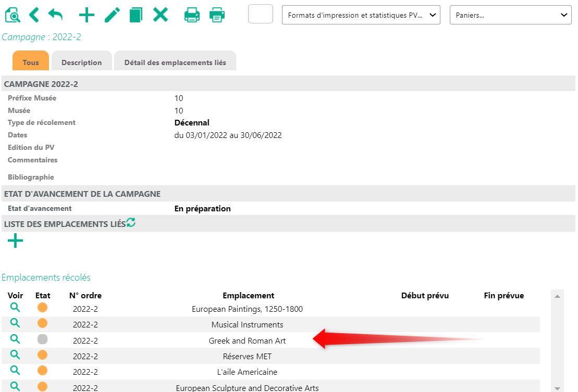Click the return arrow icon

(x=55, y=15)
